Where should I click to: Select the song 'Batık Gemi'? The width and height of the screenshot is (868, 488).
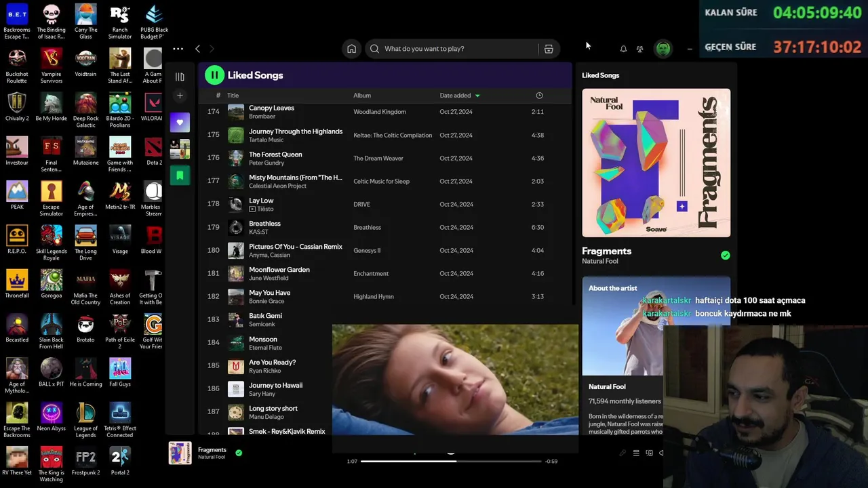pyautogui.click(x=265, y=316)
